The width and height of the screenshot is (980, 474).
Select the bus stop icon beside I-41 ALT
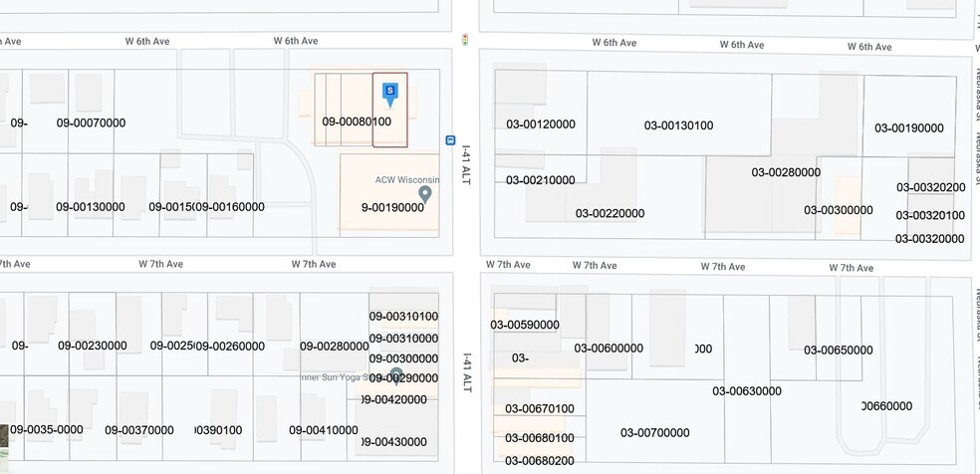click(x=450, y=140)
